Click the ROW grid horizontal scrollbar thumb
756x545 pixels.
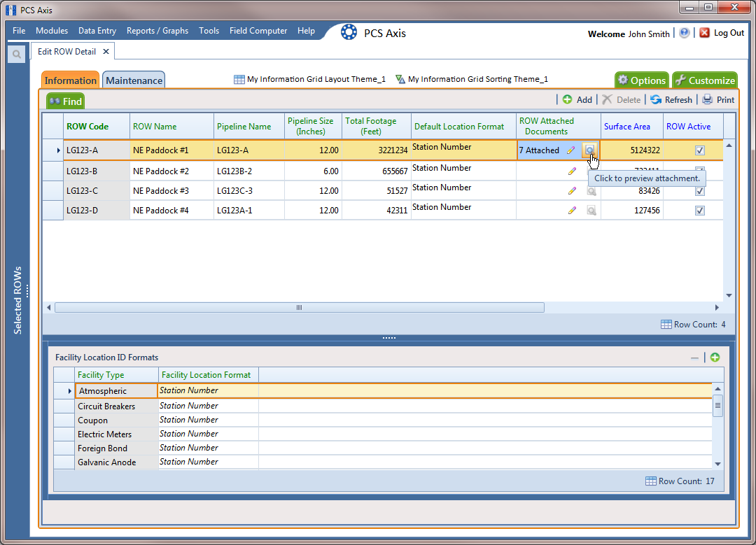click(300, 307)
